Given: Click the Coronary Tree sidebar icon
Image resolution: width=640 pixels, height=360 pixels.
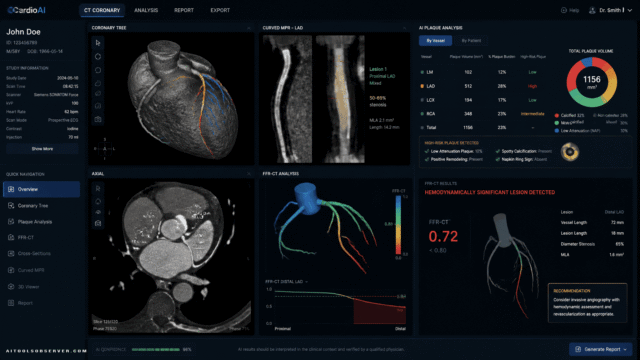Looking at the screenshot, I should tap(11, 206).
